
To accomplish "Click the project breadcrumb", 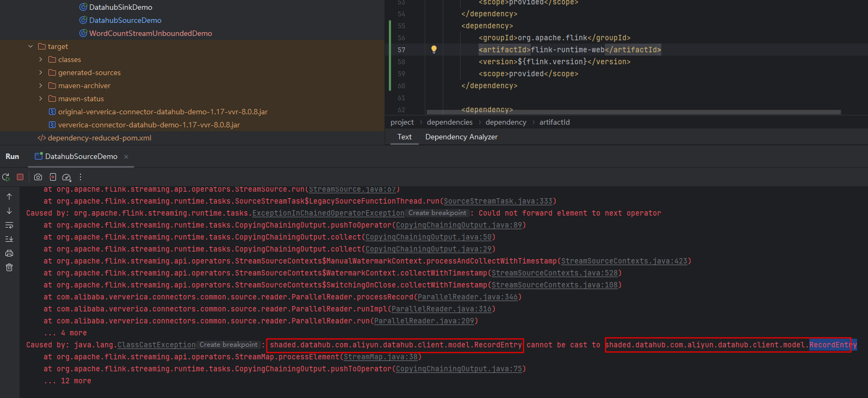I will pos(402,122).
